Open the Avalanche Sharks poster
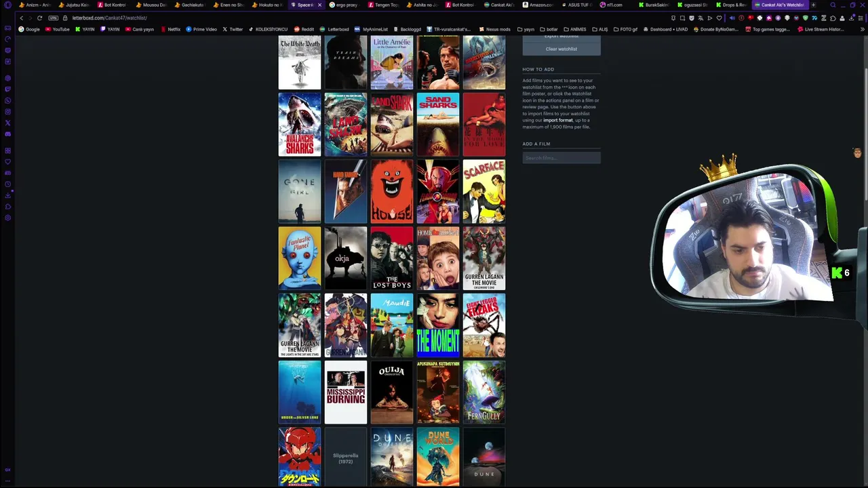 pos(300,125)
